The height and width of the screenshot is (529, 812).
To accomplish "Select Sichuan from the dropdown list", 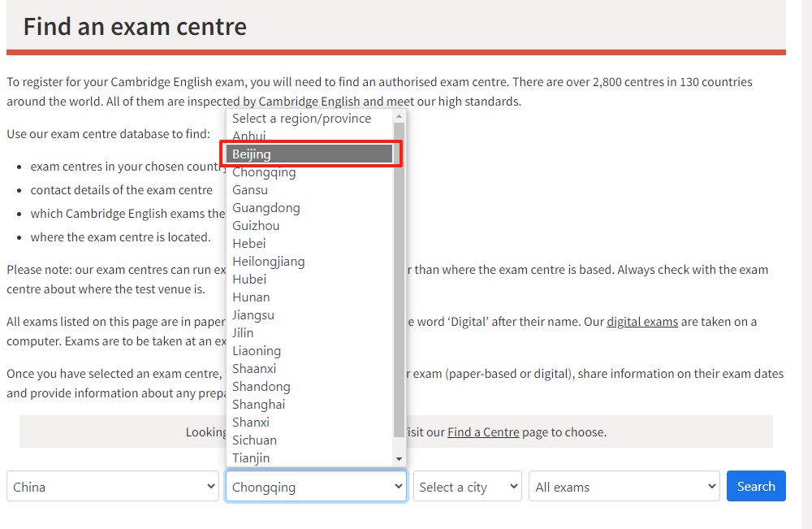I will [309, 440].
